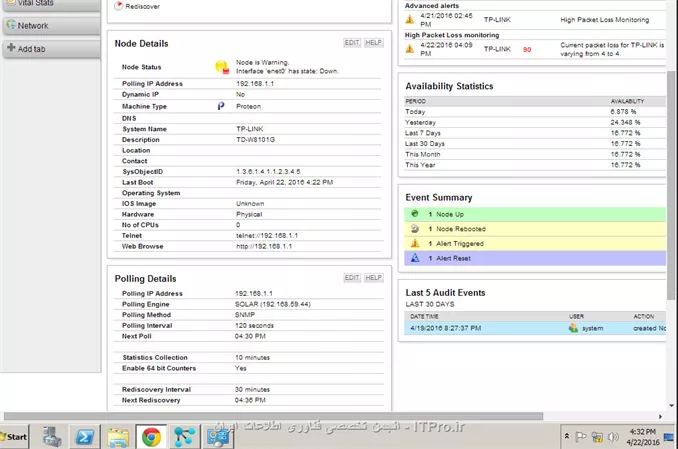Click the green Node Up icon
This screenshot has width=678, height=449.
click(x=415, y=214)
